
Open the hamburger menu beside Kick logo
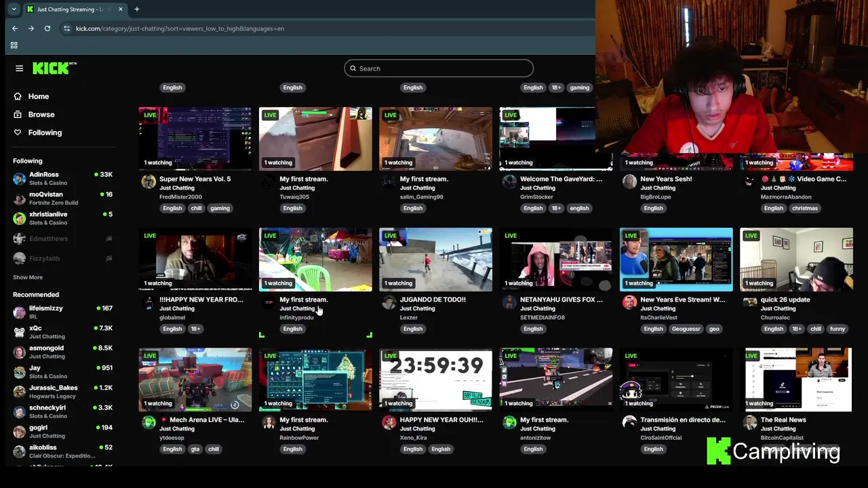click(19, 68)
